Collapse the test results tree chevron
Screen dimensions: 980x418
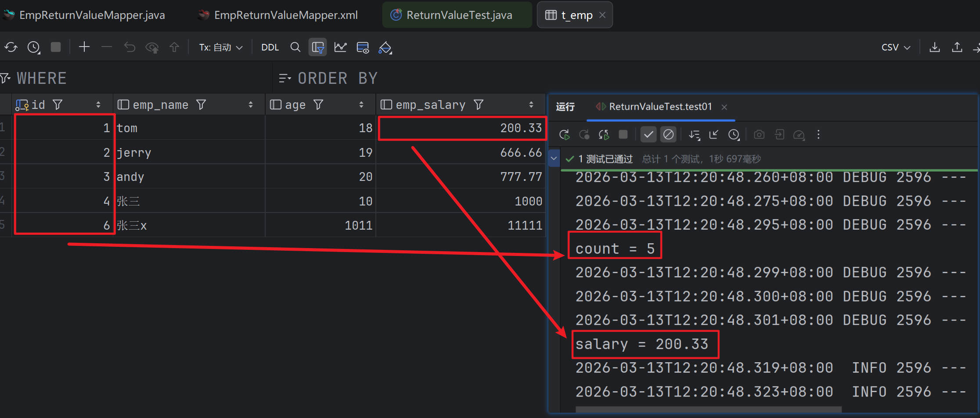click(554, 159)
